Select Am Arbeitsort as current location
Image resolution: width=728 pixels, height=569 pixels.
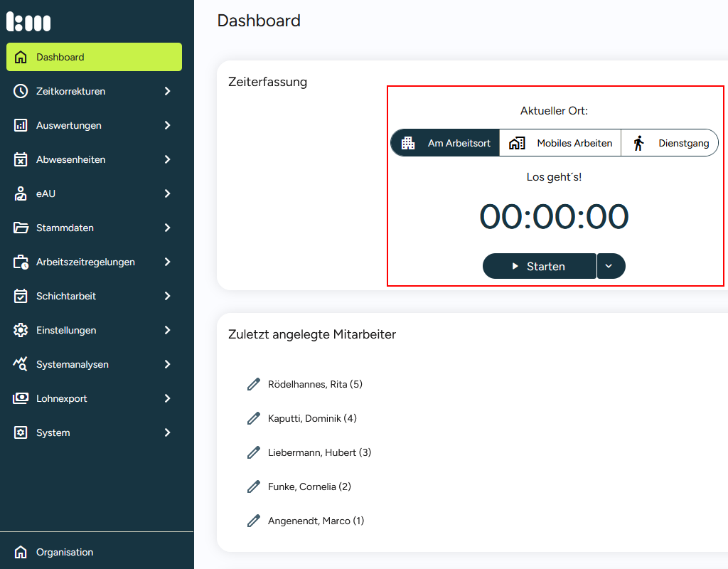(x=446, y=143)
